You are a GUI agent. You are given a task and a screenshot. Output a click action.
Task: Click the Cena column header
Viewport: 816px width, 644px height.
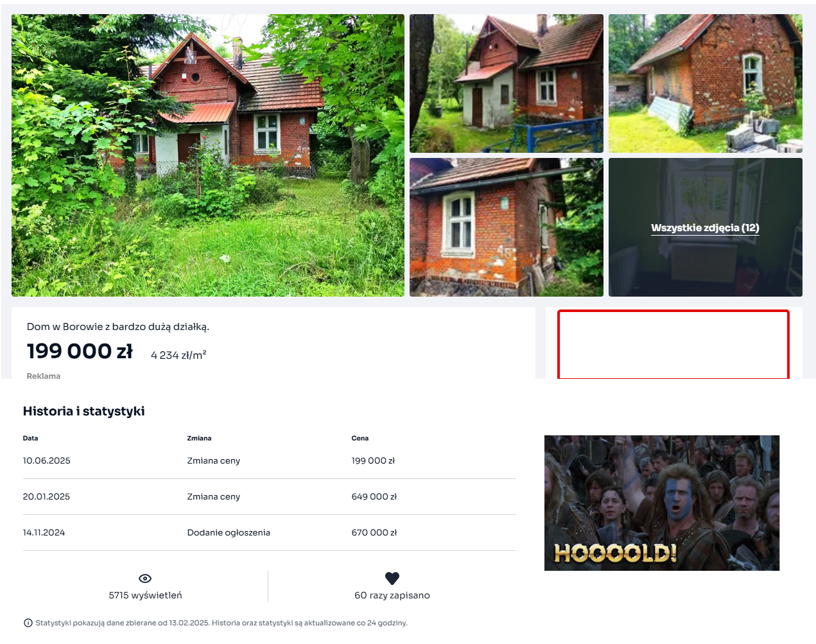point(360,439)
